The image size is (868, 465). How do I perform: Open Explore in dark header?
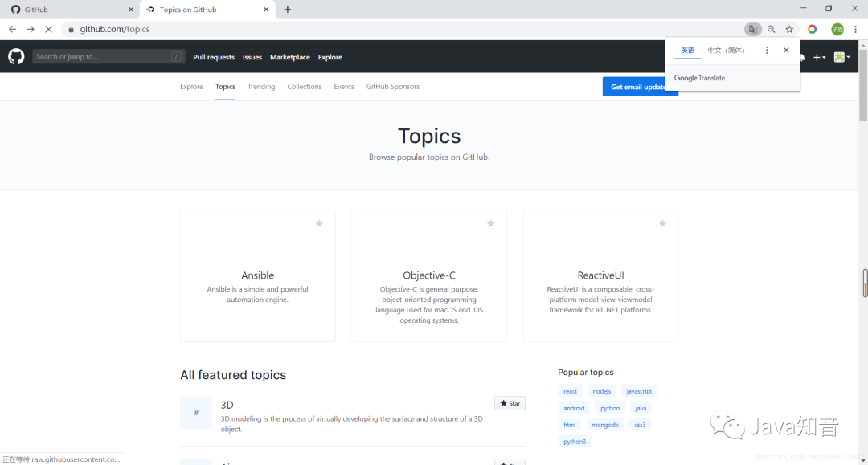pos(330,57)
